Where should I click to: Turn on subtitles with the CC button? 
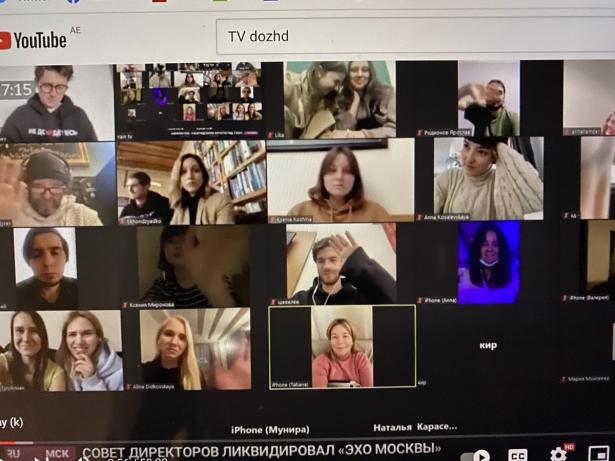pyautogui.click(x=518, y=455)
